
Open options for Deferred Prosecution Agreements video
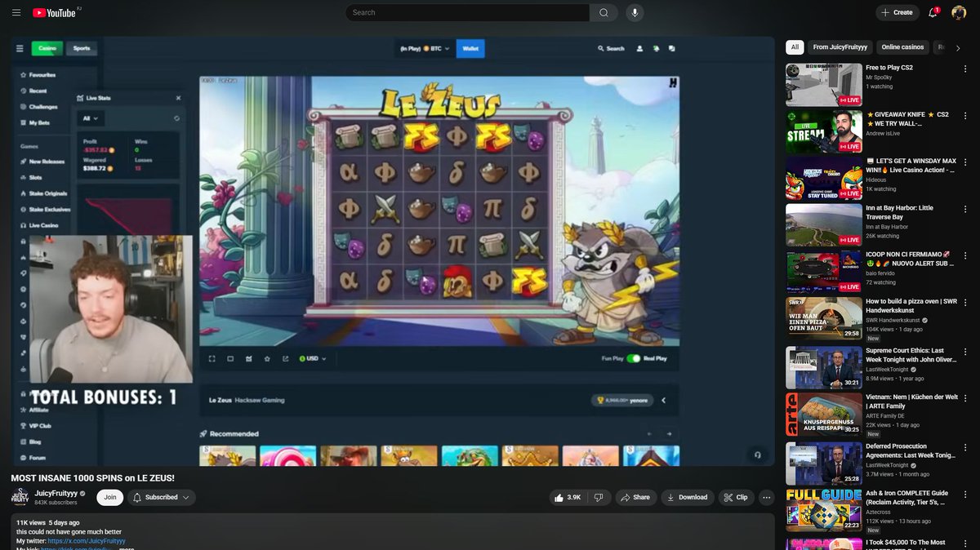pos(966,447)
